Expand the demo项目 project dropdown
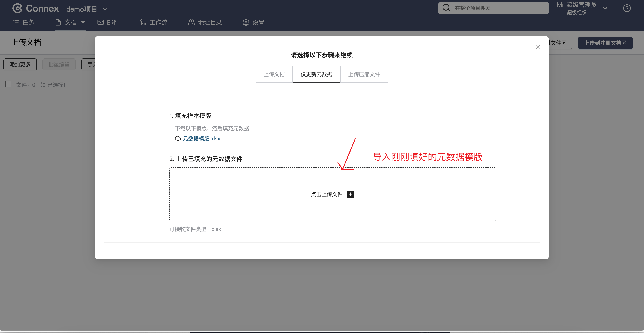Screen dimensions: 644x333 tap(105, 9)
